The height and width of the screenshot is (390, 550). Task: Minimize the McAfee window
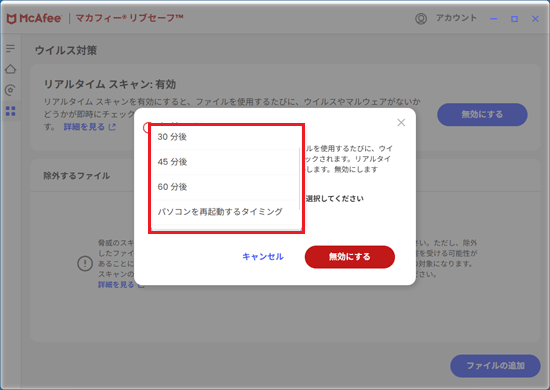tap(494, 19)
